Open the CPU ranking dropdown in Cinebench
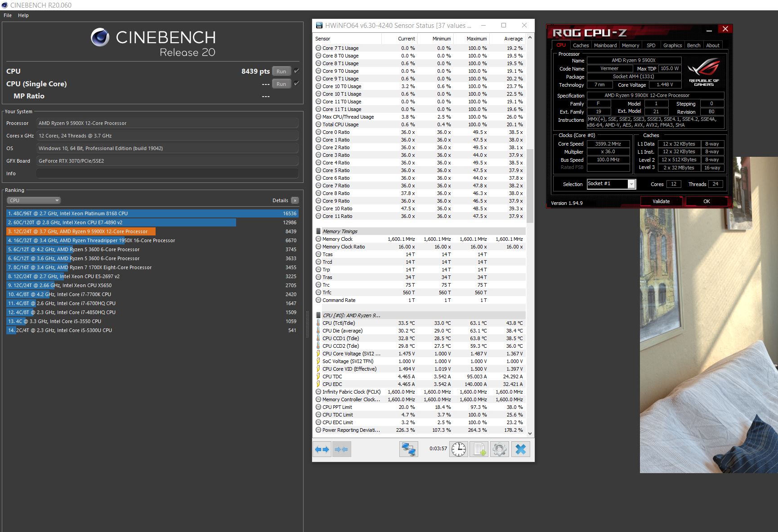The width and height of the screenshot is (778, 532). tap(34, 200)
